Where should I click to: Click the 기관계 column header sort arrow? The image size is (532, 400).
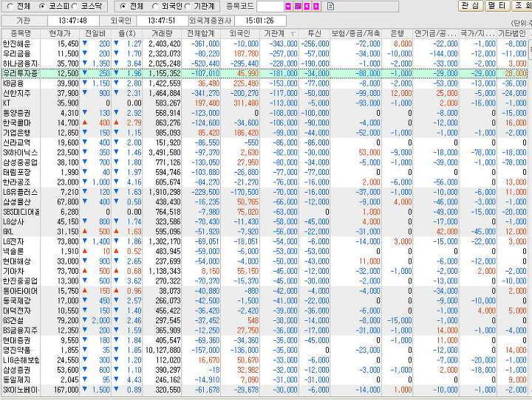[x=293, y=33]
